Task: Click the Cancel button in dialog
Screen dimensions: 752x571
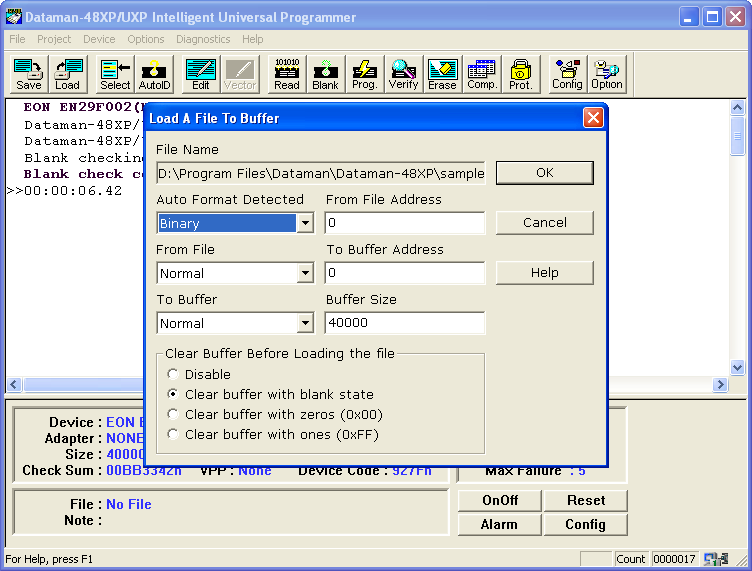Action: [544, 222]
